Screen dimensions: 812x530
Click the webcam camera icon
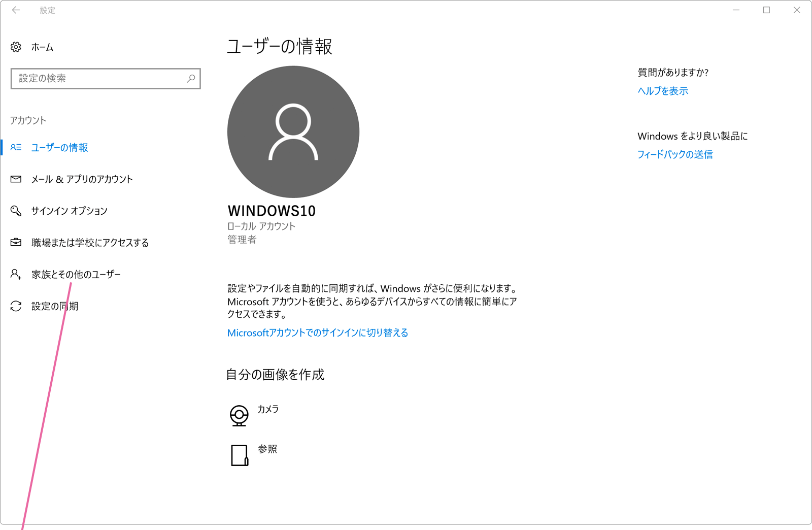tap(239, 415)
